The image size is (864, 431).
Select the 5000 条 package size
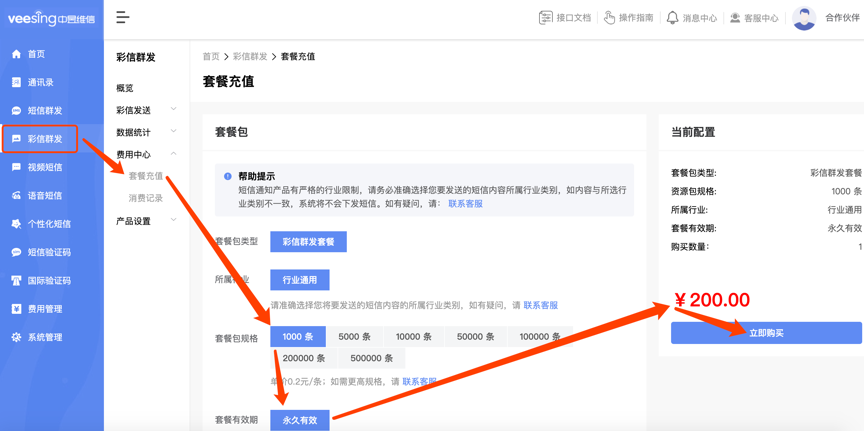[x=354, y=337]
